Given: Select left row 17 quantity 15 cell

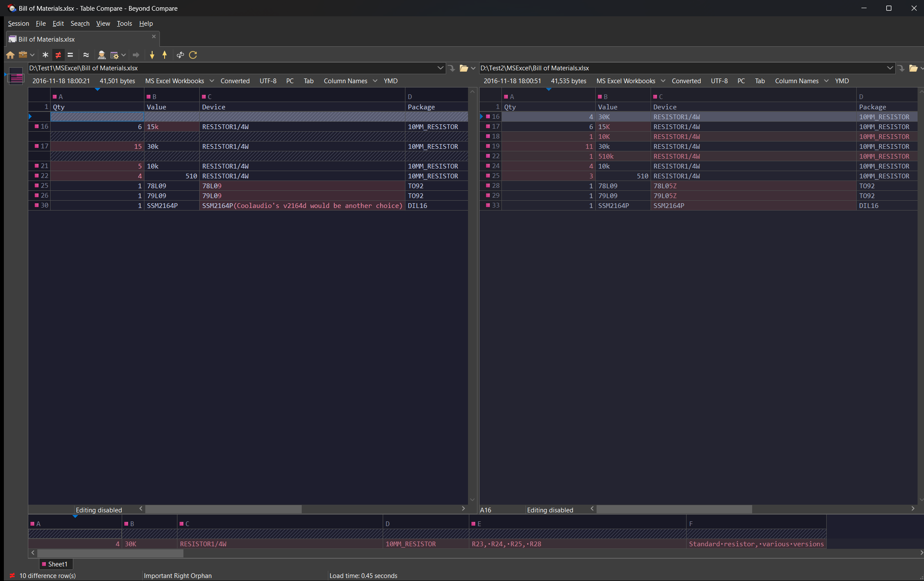Looking at the screenshot, I should pos(97,147).
